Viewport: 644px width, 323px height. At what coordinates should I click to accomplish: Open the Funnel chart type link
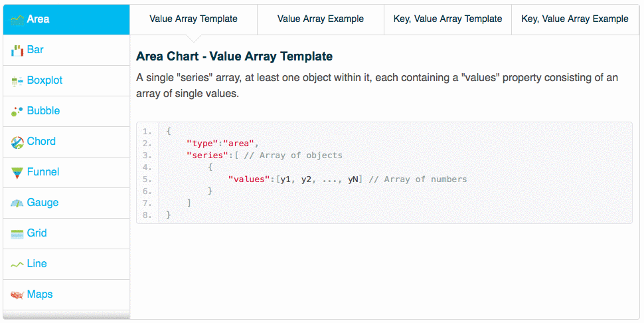43,171
